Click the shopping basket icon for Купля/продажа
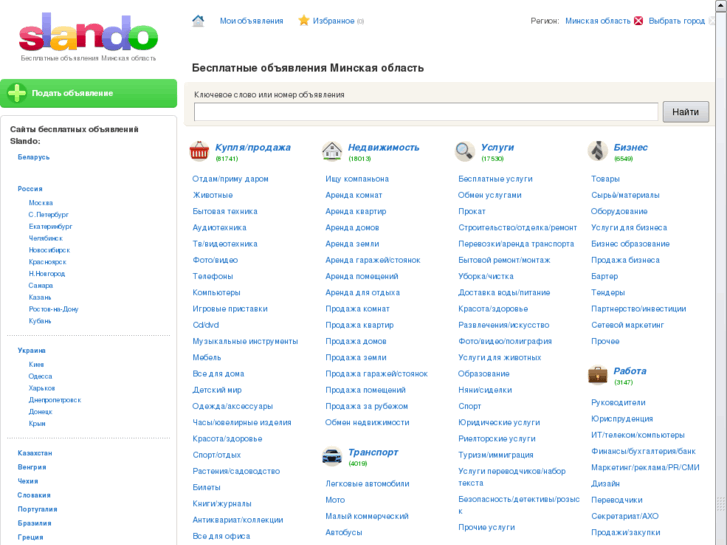This screenshot has height=545, width=727. 199,151
